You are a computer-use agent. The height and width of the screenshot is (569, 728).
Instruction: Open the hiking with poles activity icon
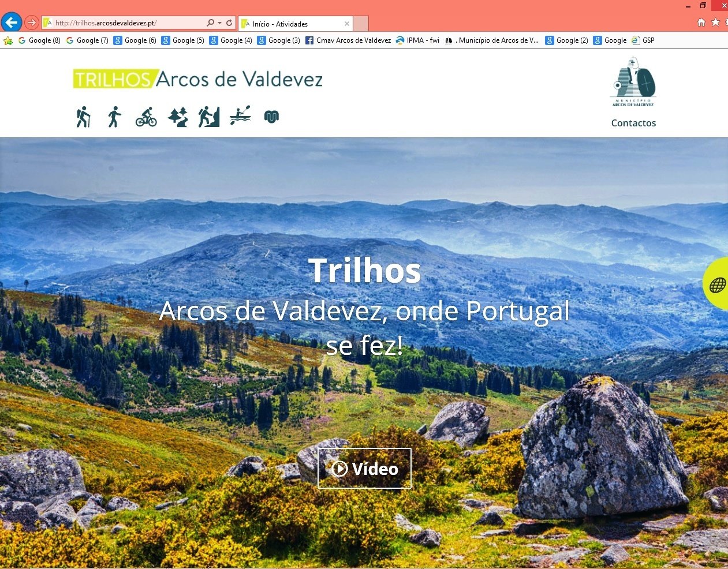[83, 117]
